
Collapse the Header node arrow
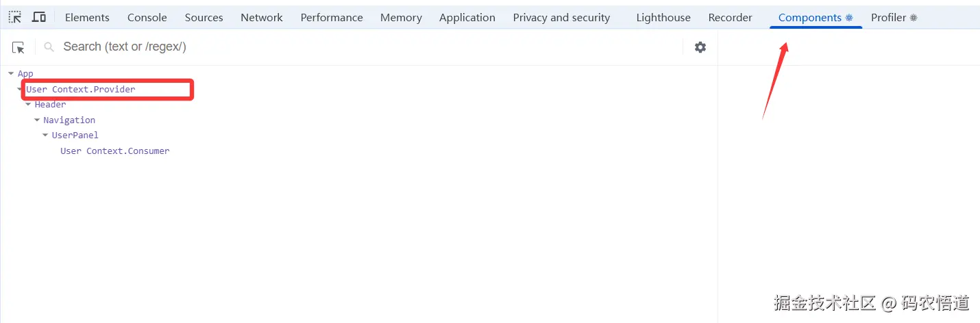point(28,104)
